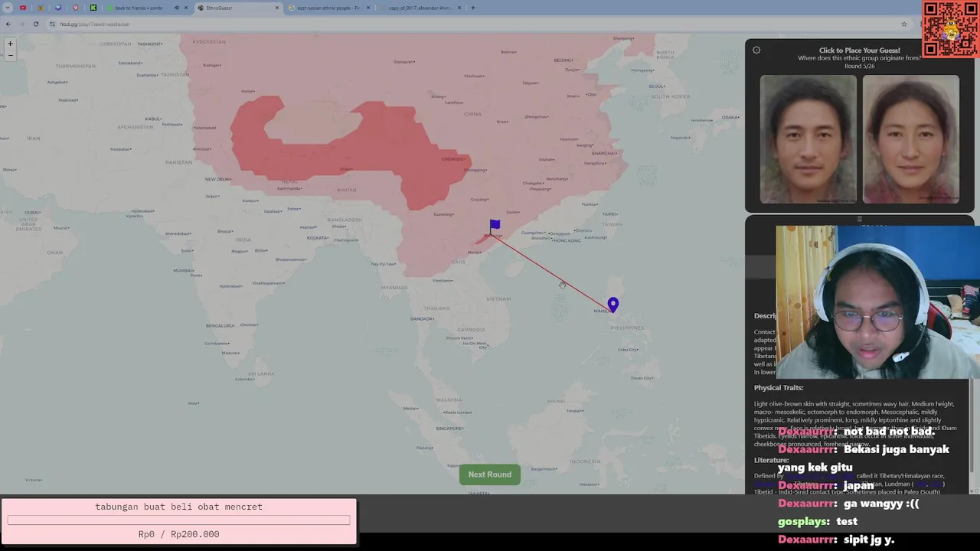Click PHILIPPINES label on map

(628, 328)
